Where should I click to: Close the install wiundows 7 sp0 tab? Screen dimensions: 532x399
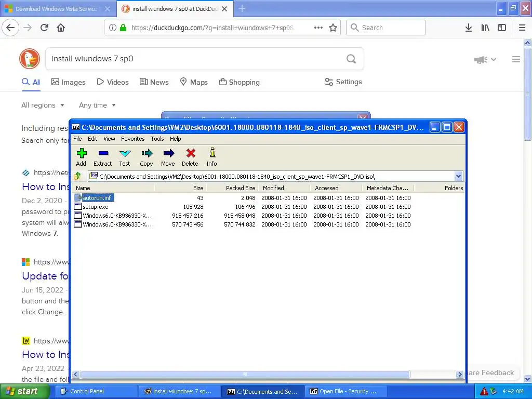coord(224,9)
